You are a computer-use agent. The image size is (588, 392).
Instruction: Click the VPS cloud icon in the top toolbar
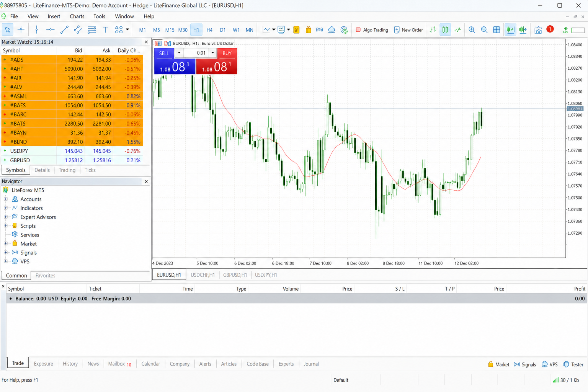pyautogui.click(x=332, y=29)
